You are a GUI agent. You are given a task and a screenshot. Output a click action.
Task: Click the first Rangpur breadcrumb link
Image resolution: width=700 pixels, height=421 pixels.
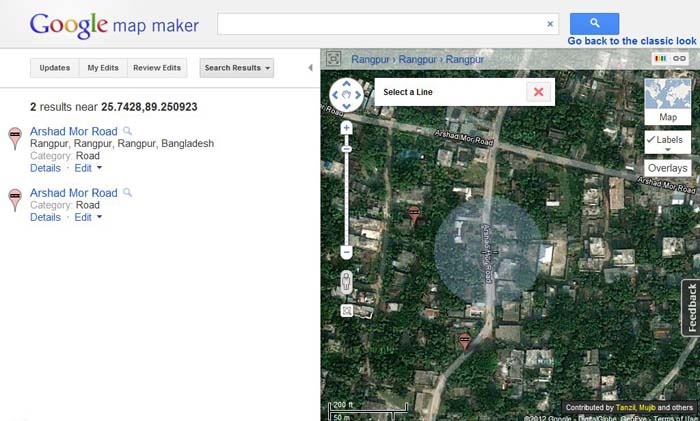pos(370,59)
